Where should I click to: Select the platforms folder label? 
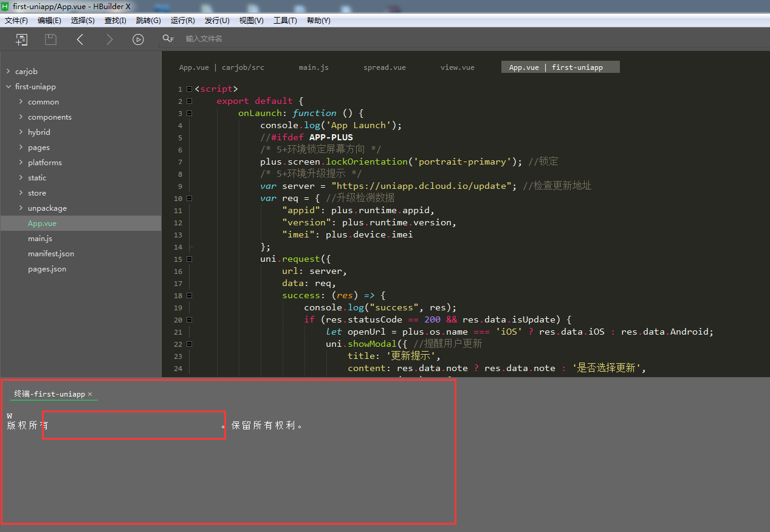coord(45,163)
